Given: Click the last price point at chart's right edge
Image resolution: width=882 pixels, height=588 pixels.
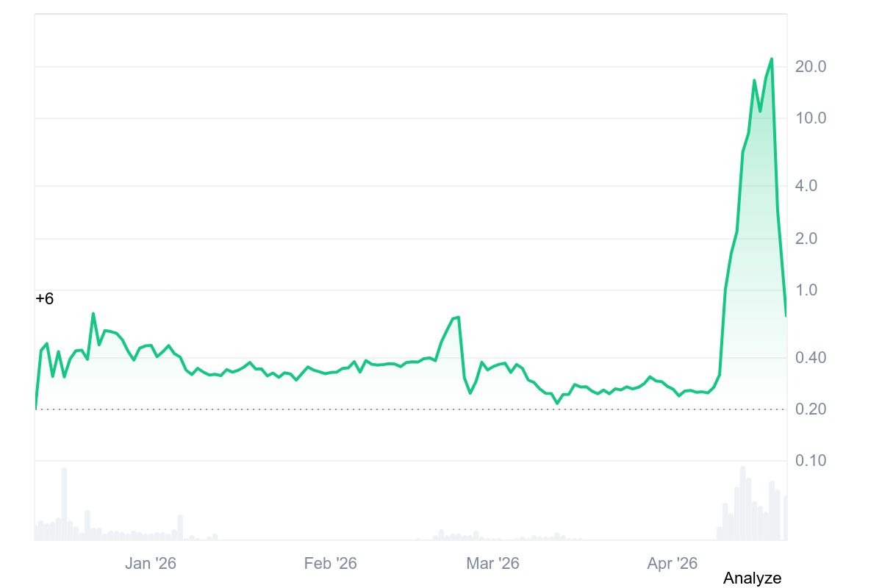Looking at the screenshot, I should pos(786,316).
